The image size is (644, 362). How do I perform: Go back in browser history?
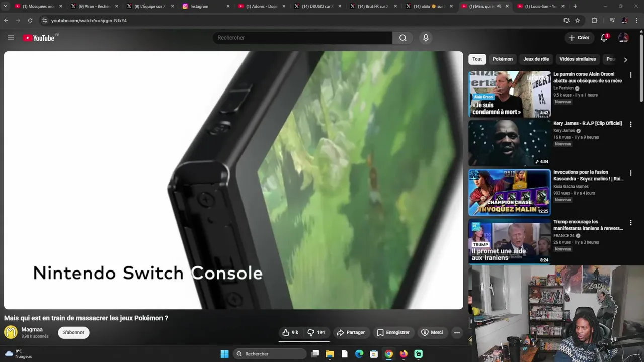(x=6, y=20)
